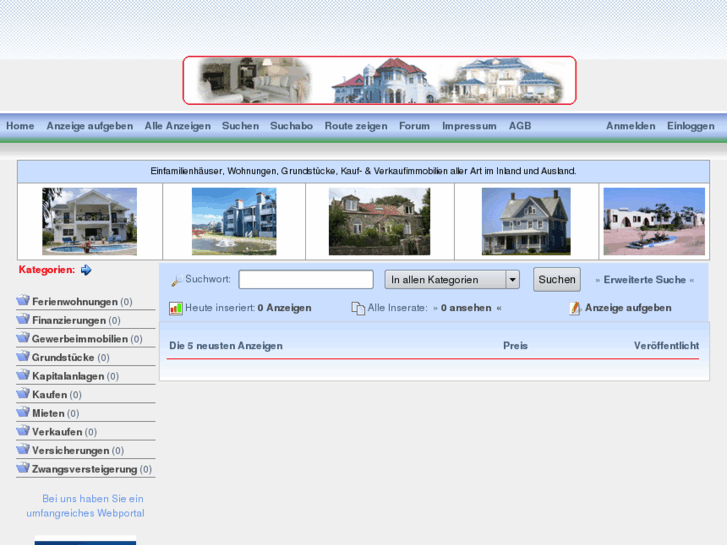Click the white desert villa thumbnail
This screenshot has height=545, width=727.
654,221
